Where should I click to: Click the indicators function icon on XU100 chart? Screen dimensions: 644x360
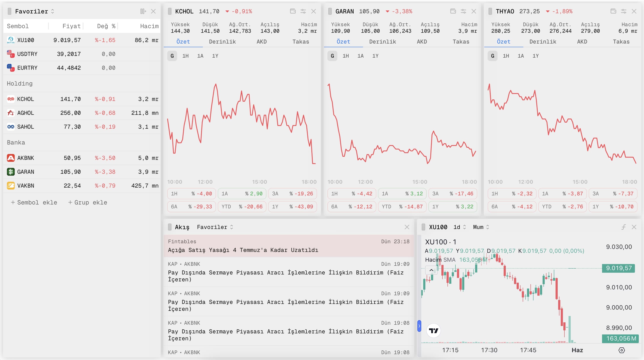[623, 227]
